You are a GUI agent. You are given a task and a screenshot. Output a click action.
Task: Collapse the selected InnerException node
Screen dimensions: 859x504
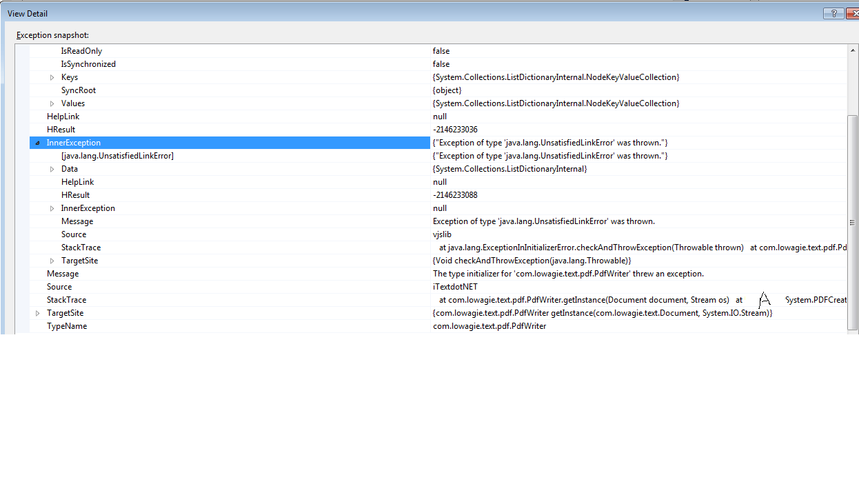coord(37,142)
